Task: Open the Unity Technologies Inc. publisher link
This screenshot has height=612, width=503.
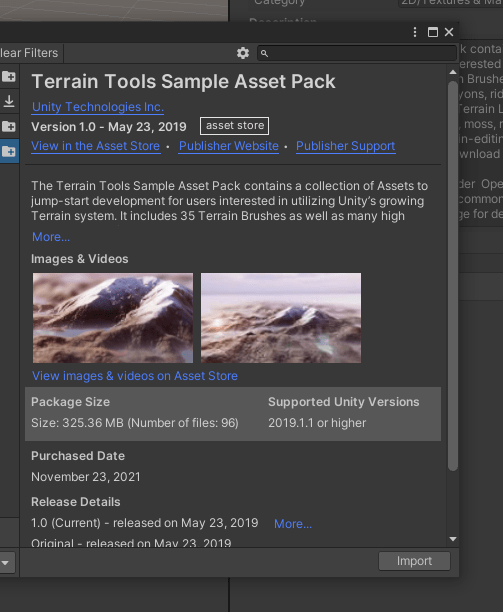Action: tap(98, 107)
